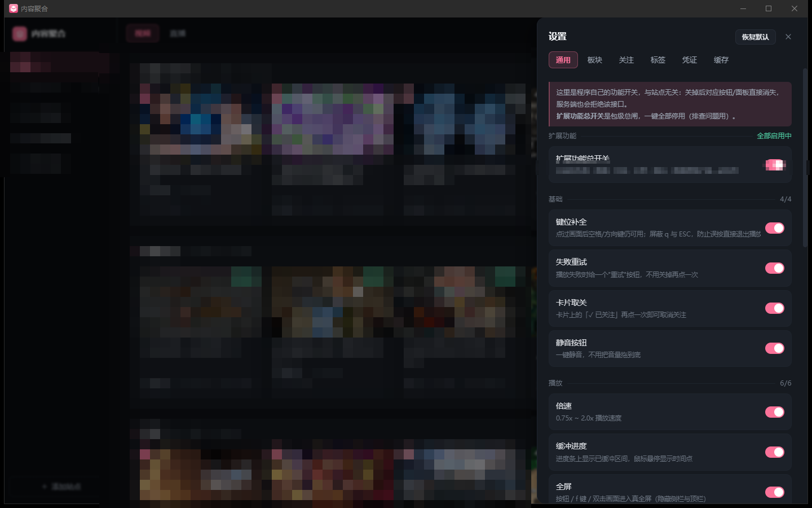Minimize the 内容聚合 window
The height and width of the screenshot is (508, 812).
[743, 8]
